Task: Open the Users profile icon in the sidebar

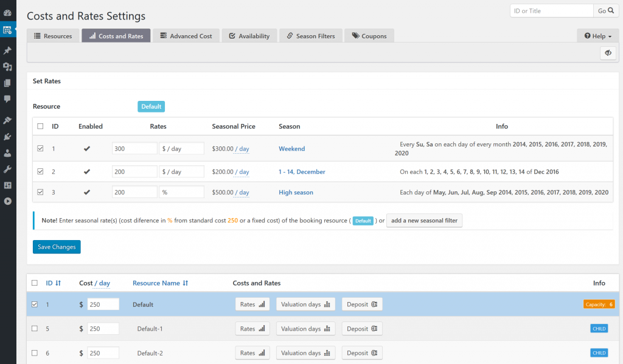Action: click(x=8, y=153)
